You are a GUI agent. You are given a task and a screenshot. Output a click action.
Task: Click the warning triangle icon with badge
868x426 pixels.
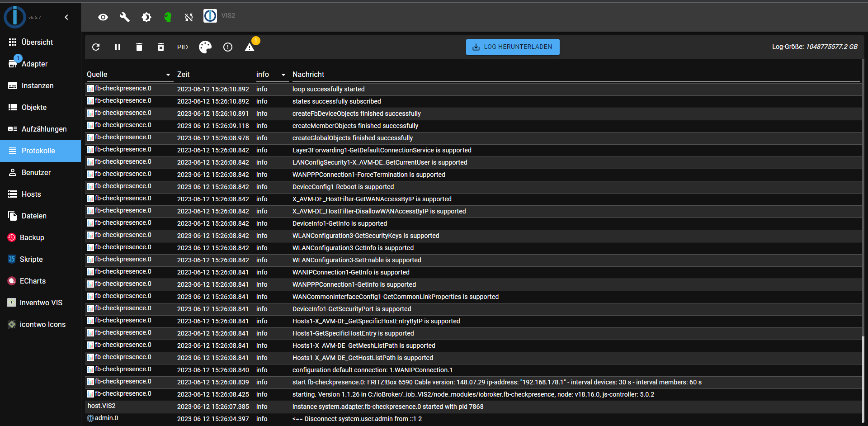(250, 47)
